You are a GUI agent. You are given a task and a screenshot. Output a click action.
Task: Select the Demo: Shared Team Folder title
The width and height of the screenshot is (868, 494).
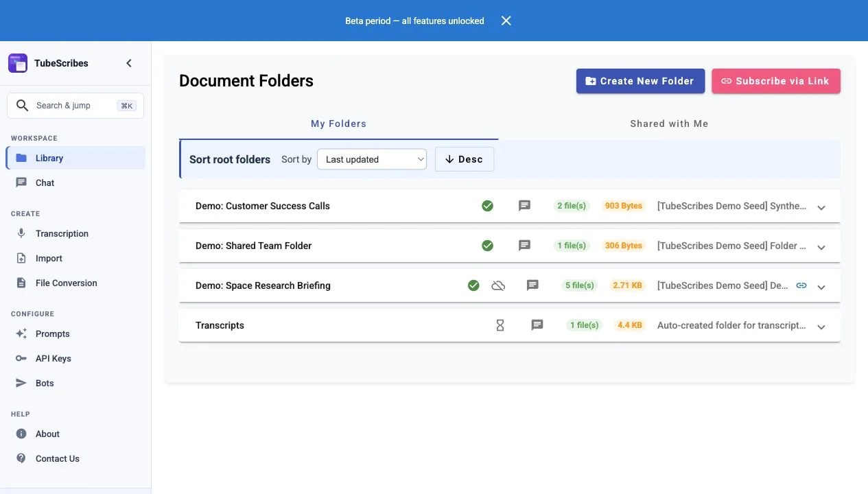click(x=254, y=246)
